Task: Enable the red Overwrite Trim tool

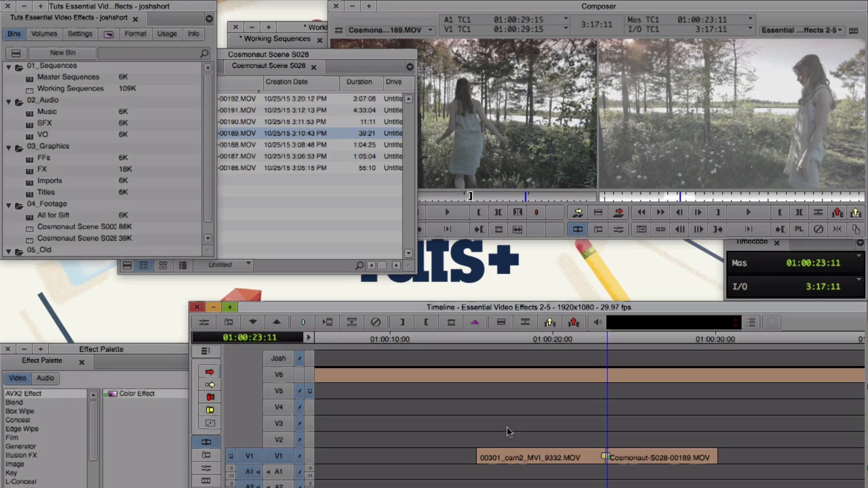Action: (210, 397)
